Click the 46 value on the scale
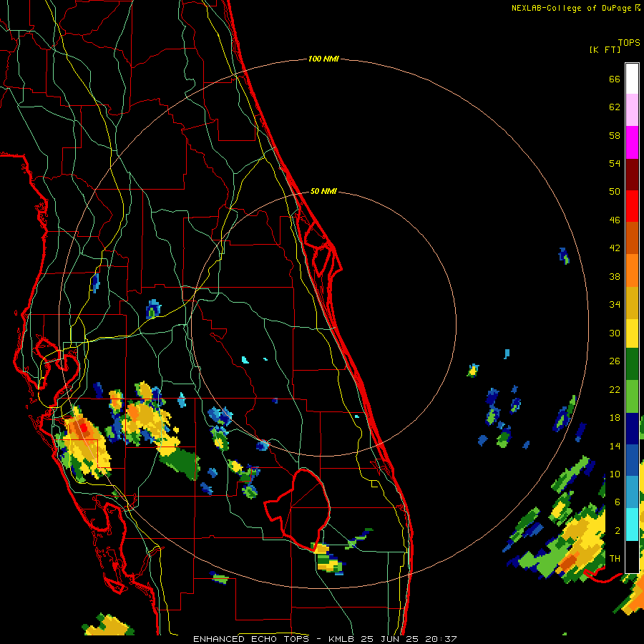Screen dimensions: 644x644 [615, 220]
